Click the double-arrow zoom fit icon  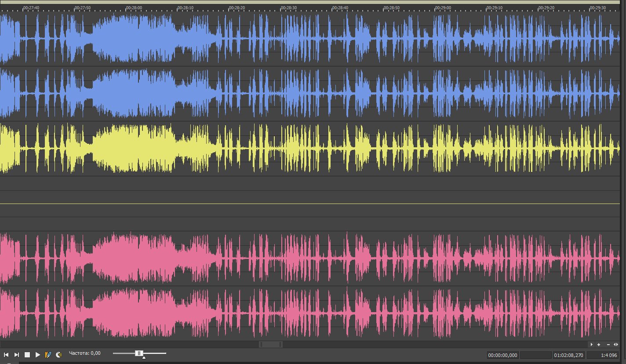[x=616, y=345]
